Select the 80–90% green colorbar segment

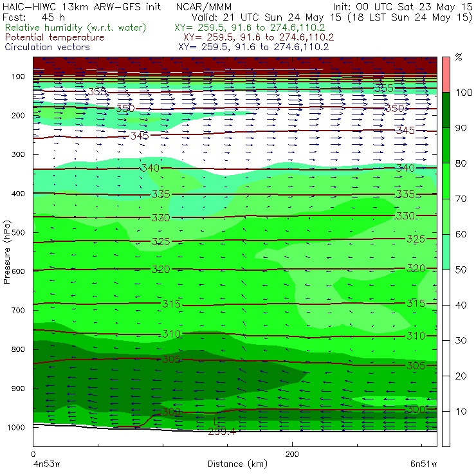[446, 145]
